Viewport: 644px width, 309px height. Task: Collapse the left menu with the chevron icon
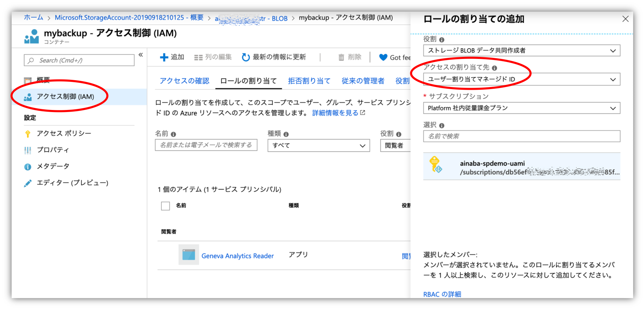141,55
